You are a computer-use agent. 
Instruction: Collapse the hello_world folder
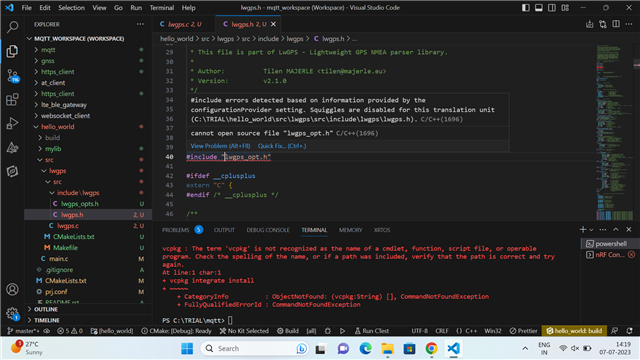coord(36,127)
